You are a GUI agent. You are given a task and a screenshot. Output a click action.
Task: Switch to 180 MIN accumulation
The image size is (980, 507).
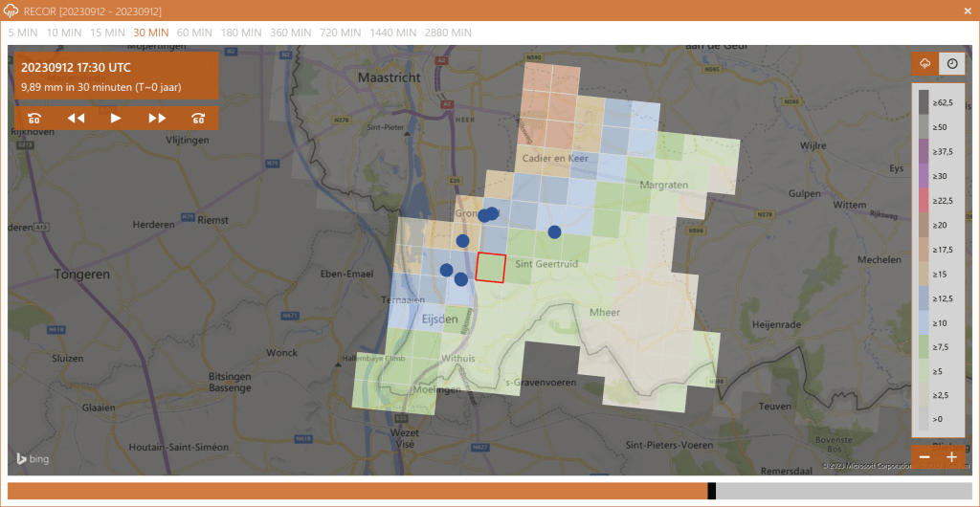tap(241, 32)
